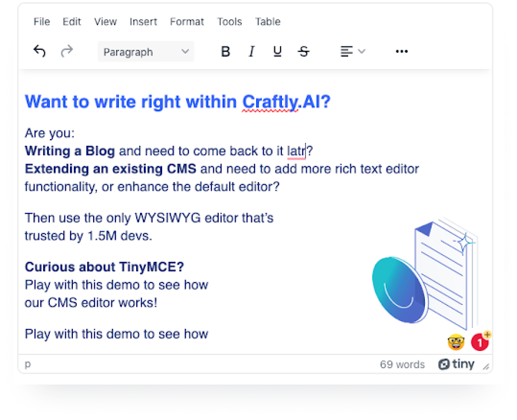Image resolution: width=517 pixels, height=420 pixels.
Task: Open the Tools menu
Action: (x=229, y=22)
